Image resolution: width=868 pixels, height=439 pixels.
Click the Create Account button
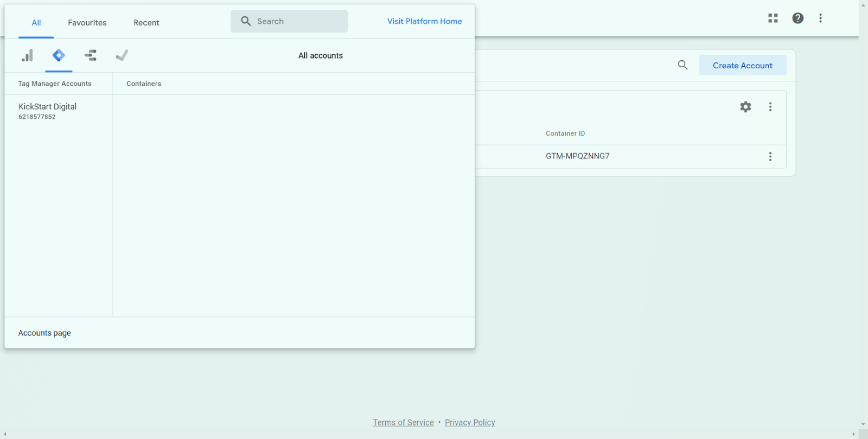(743, 65)
